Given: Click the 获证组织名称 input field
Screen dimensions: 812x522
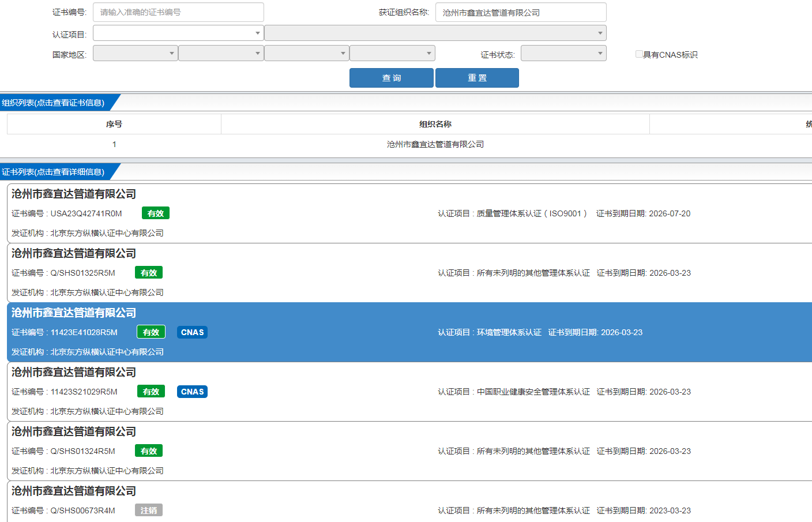Looking at the screenshot, I should [521, 12].
